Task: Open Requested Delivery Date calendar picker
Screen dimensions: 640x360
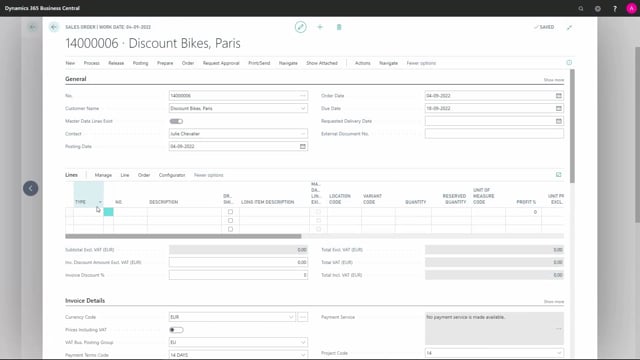Action: [x=559, y=121]
